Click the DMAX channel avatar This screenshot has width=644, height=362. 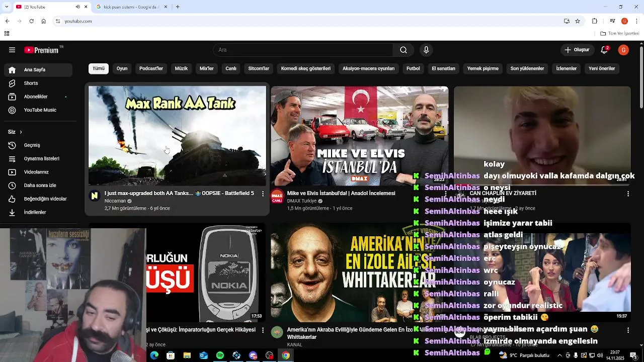point(277,196)
